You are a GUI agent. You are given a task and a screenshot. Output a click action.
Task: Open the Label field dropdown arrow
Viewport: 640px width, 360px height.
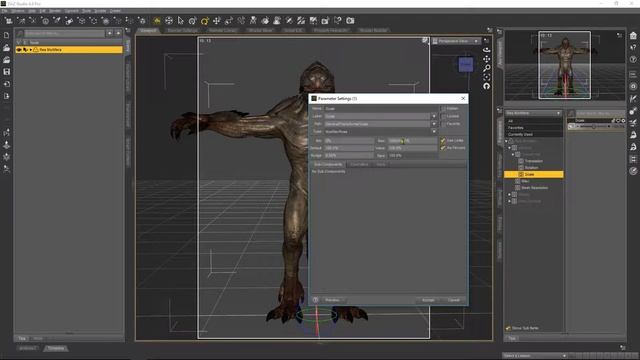(433, 116)
